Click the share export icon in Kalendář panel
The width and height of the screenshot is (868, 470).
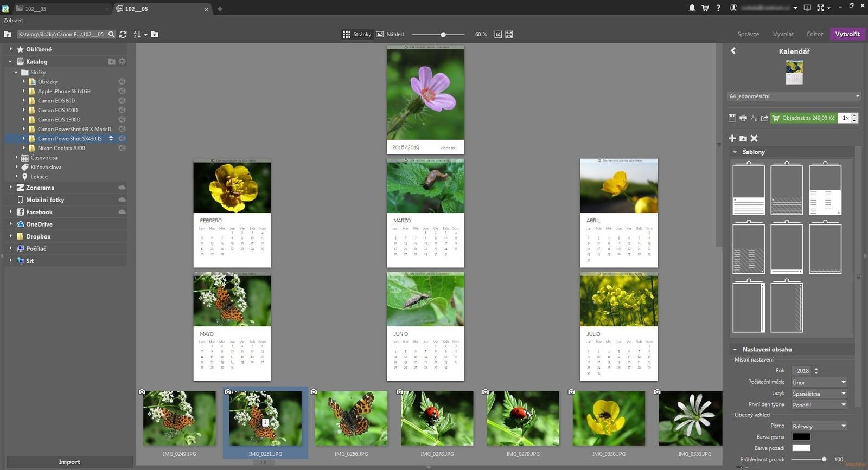764,118
